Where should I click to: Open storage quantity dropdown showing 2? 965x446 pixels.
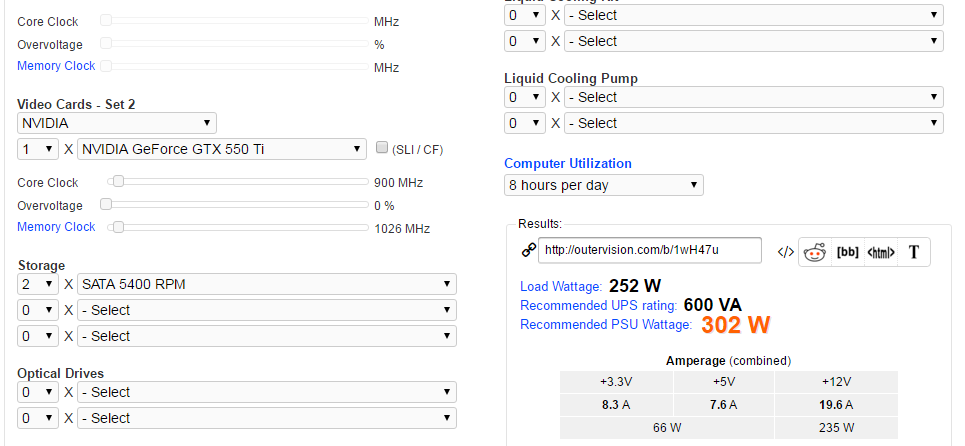coord(37,284)
